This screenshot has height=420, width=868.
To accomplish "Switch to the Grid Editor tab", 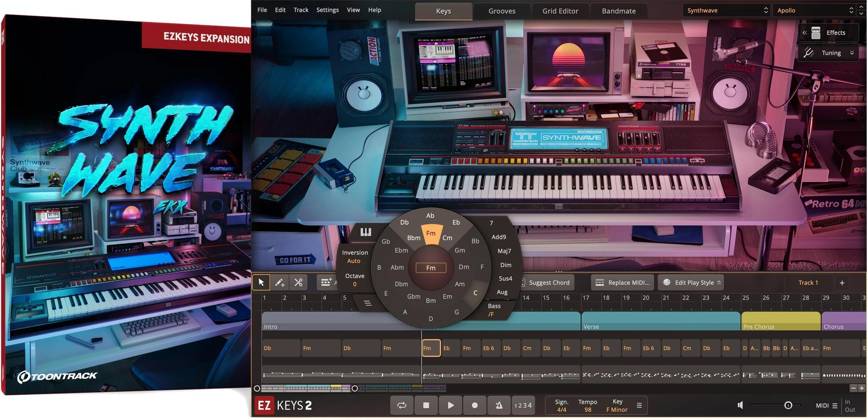I will [560, 11].
